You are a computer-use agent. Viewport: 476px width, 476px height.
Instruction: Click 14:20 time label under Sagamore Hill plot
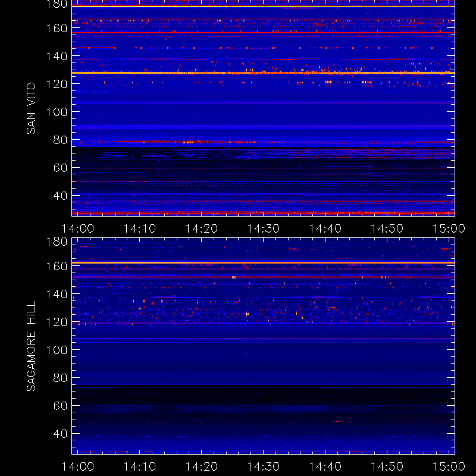[x=202, y=466]
